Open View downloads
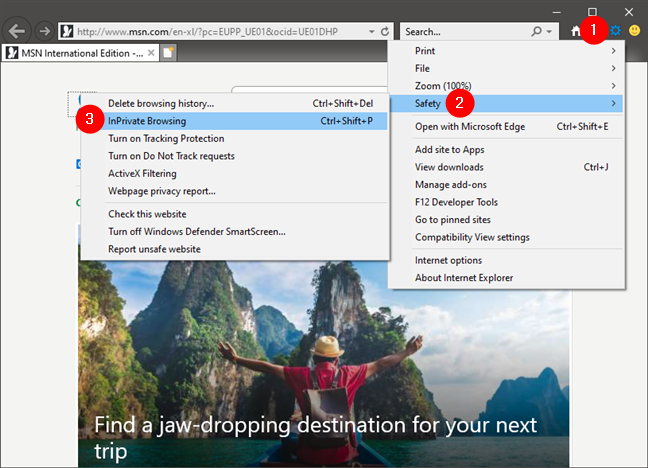 pyautogui.click(x=507, y=167)
